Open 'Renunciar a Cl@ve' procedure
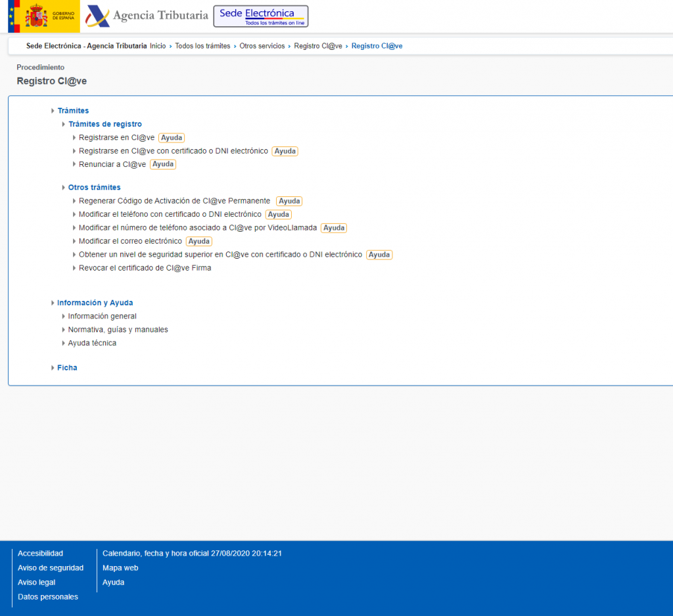 (x=112, y=164)
